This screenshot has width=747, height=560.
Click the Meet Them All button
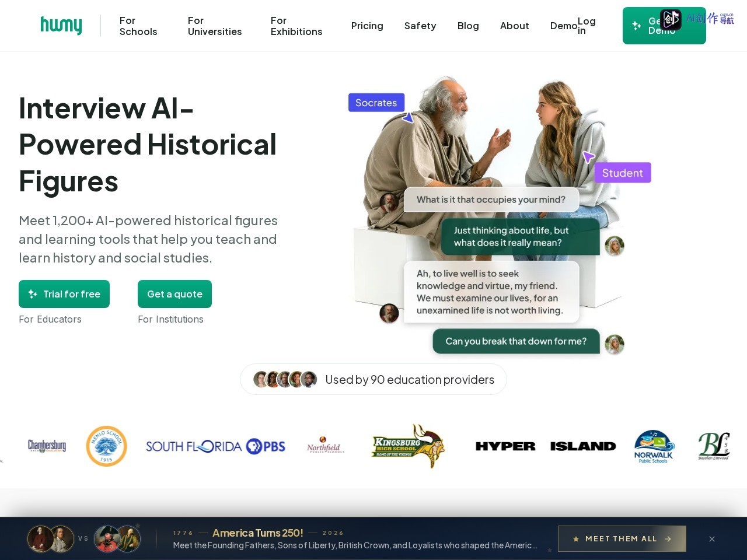click(x=622, y=539)
